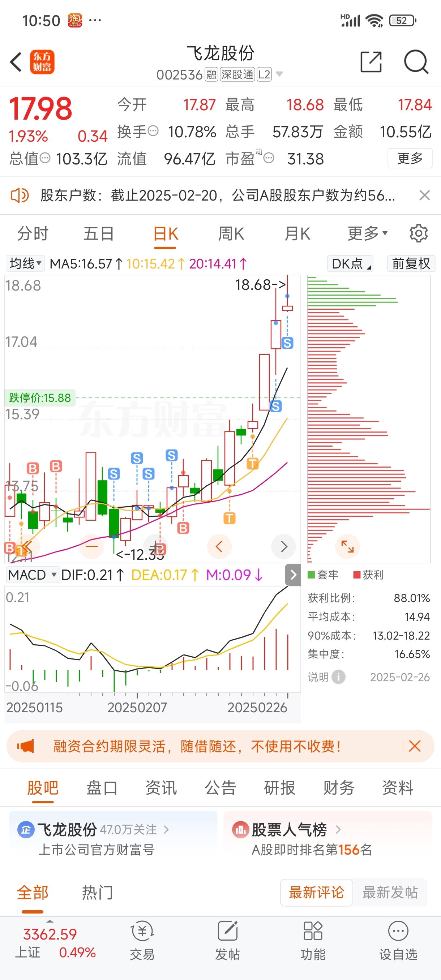
Task: Tap the megaphone icon in margin banner
Action: tap(26, 746)
